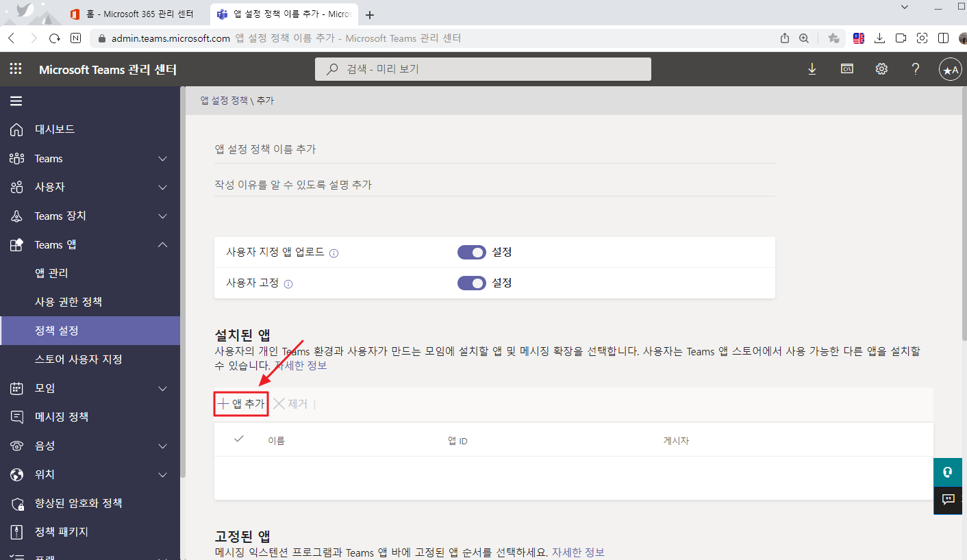
Task: Expand the 사용자 section chevron
Action: [162, 187]
